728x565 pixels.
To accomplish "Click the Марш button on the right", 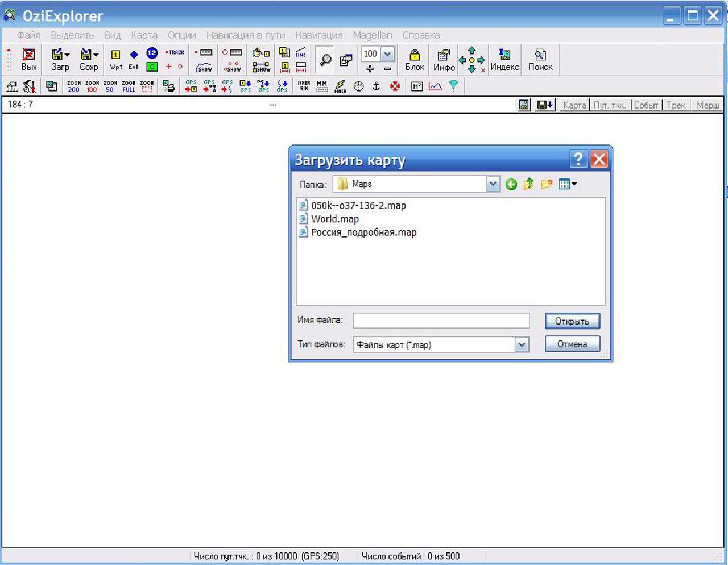I will point(708,105).
